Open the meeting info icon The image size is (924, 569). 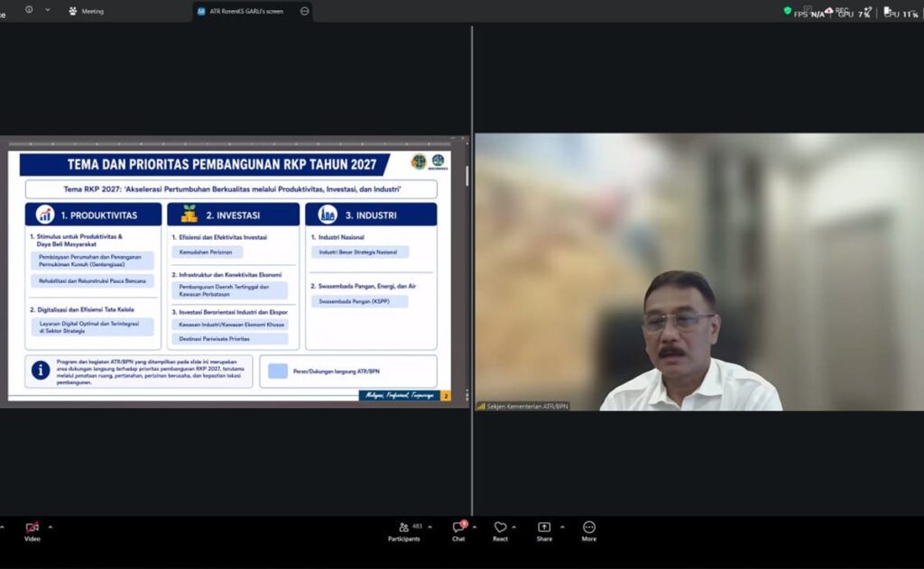(29, 9)
